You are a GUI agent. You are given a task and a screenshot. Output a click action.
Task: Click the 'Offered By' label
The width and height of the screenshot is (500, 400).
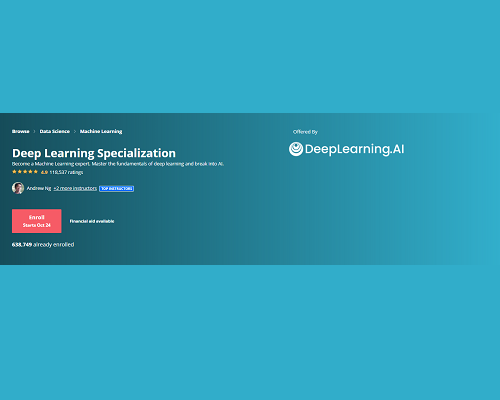click(305, 132)
